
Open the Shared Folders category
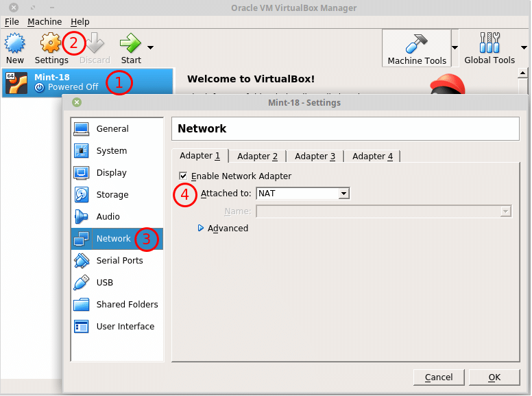pos(127,305)
